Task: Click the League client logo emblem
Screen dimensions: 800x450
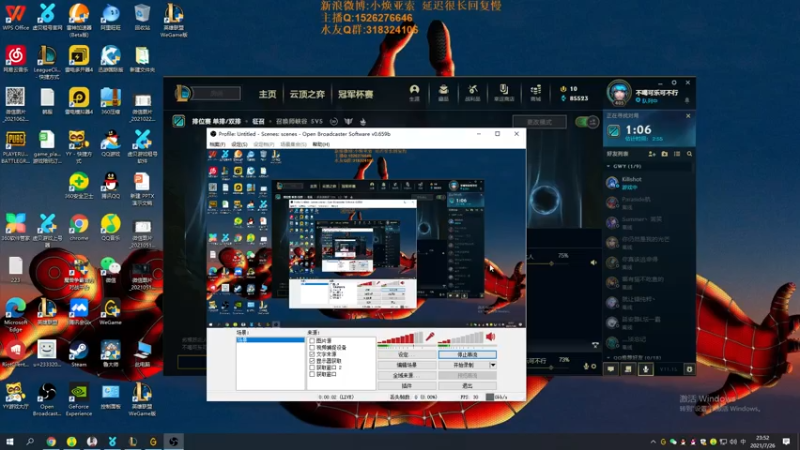Action: (x=183, y=93)
